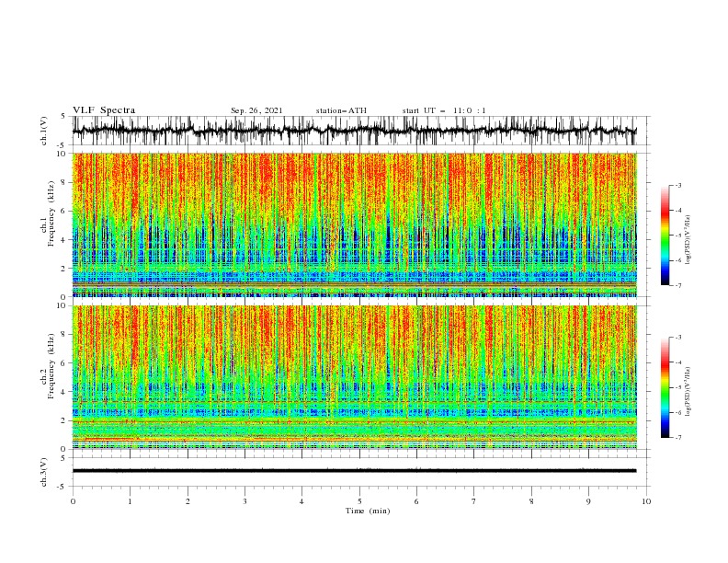Screen dimensions: 728x563
Task: Click the ch.3 voltage waveform trace
Action: point(354,471)
